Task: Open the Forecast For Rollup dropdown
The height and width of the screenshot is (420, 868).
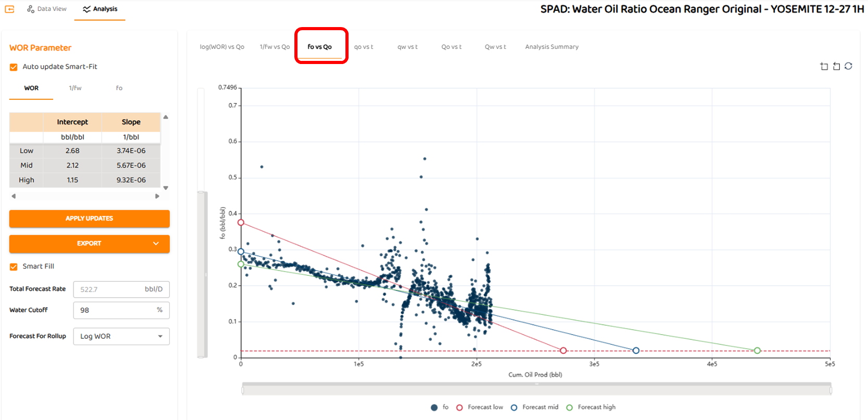Action: pyautogui.click(x=121, y=337)
